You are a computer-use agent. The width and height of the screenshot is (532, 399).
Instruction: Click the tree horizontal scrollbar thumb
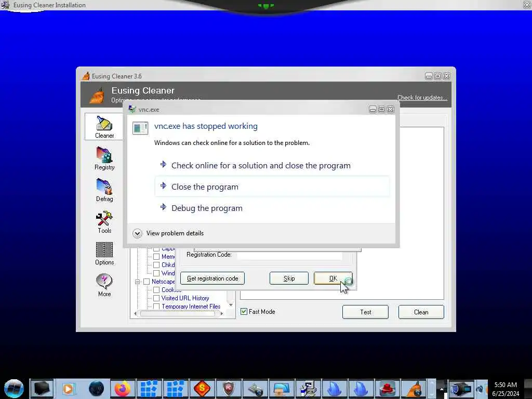[x=178, y=313]
